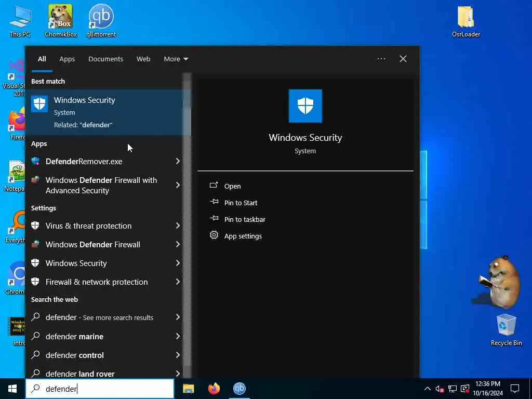
Task: Select the qBittorrent desktop shortcut
Action: pos(101,21)
